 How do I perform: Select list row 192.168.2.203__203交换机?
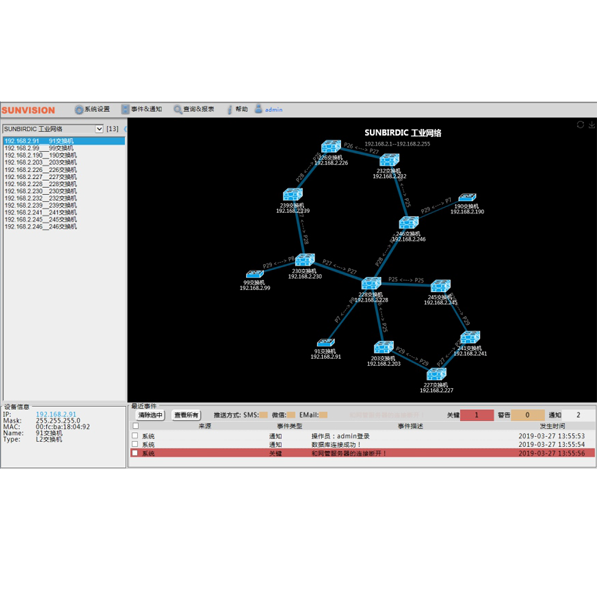(64, 162)
